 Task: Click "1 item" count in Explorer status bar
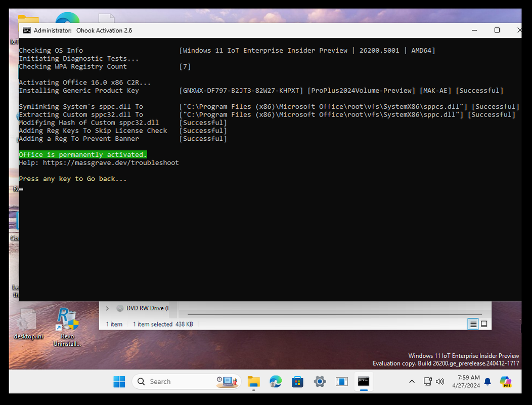114,324
